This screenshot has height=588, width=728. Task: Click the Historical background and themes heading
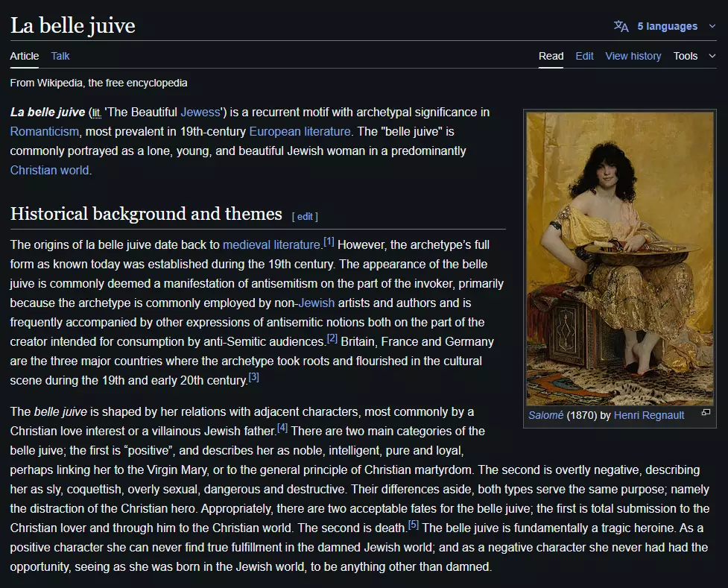[146, 214]
